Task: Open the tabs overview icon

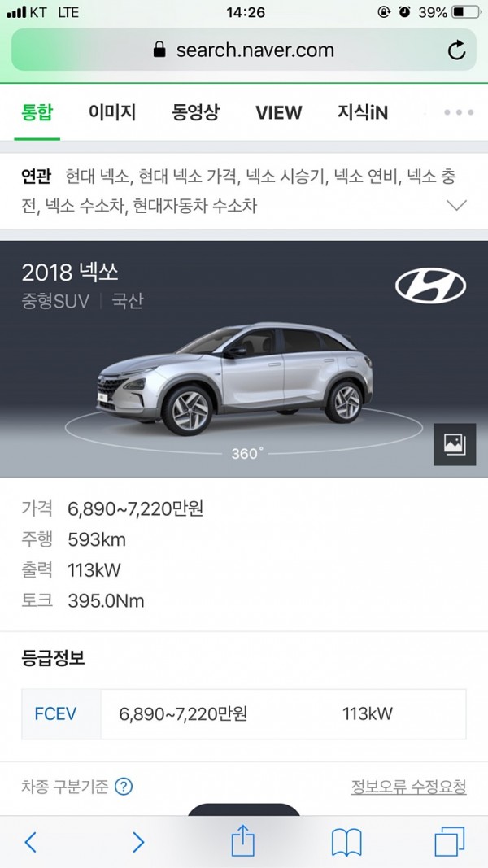Action: click(x=449, y=842)
